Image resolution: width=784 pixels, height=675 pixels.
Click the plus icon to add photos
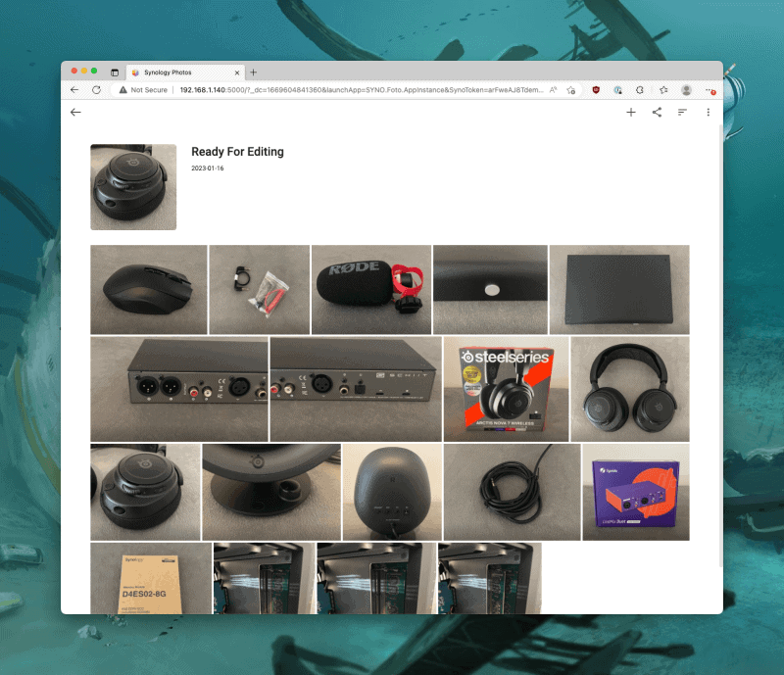(631, 113)
